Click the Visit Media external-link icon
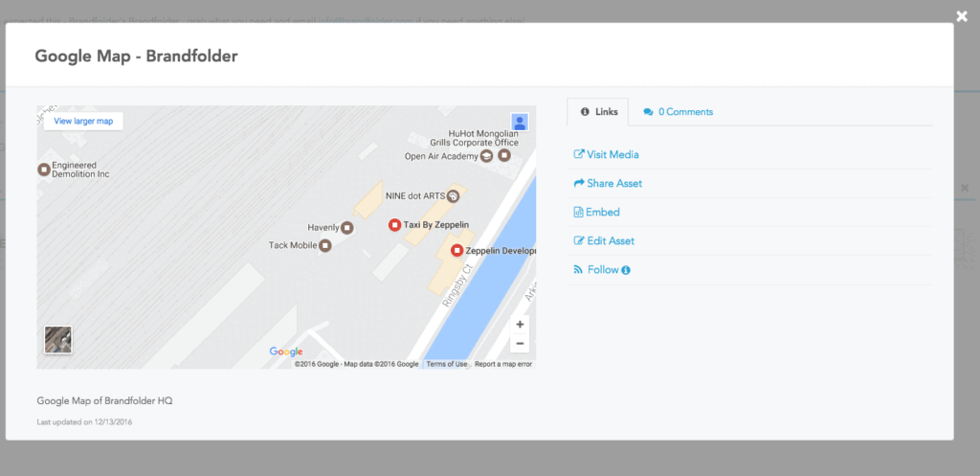 coord(579,154)
